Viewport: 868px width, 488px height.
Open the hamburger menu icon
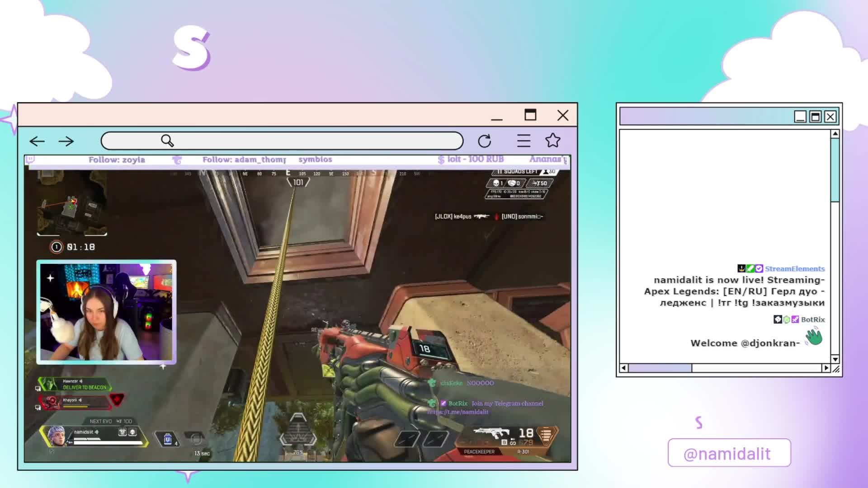[x=524, y=141]
